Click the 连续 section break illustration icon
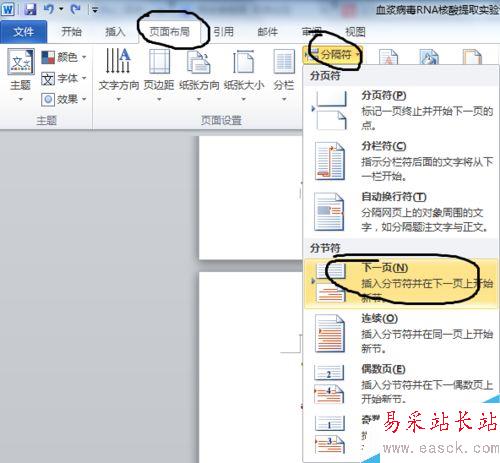Viewport: 500px width, 463px height. point(330,334)
